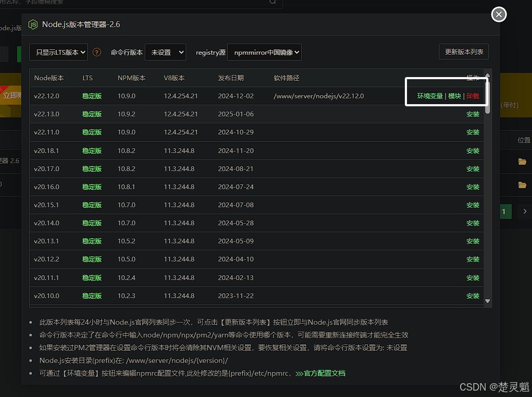Click the v22.12.0 version cell
This screenshot has height=397, width=532.
tap(46, 96)
